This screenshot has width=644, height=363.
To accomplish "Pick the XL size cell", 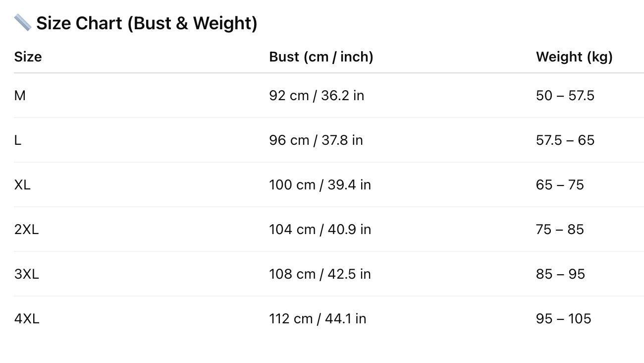I will coord(22,184).
